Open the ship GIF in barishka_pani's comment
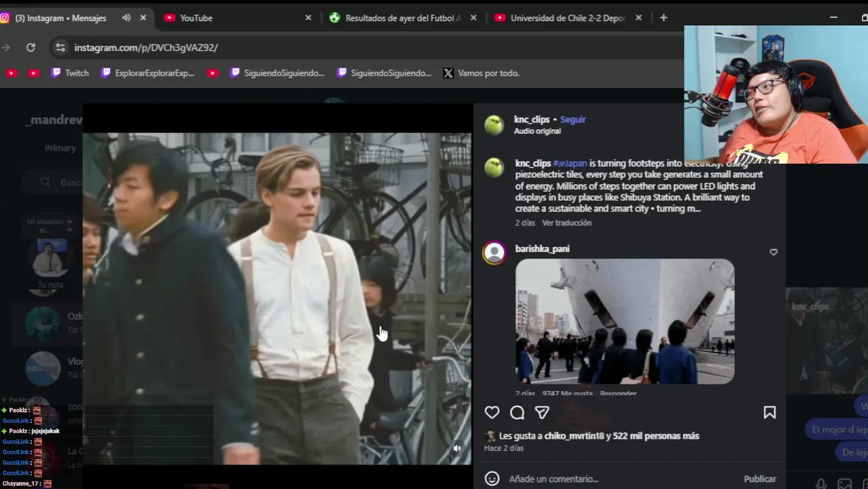This screenshot has width=868, height=489. point(625,321)
